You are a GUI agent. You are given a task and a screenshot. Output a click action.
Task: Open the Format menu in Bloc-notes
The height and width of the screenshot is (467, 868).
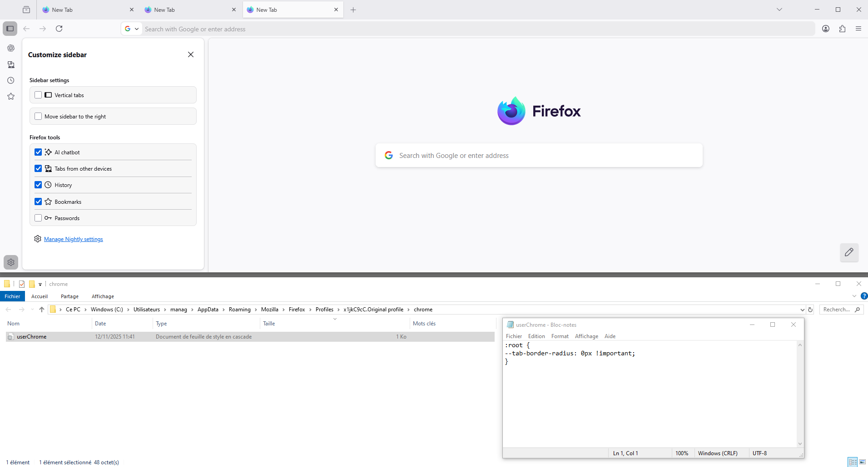click(x=560, y=336)
